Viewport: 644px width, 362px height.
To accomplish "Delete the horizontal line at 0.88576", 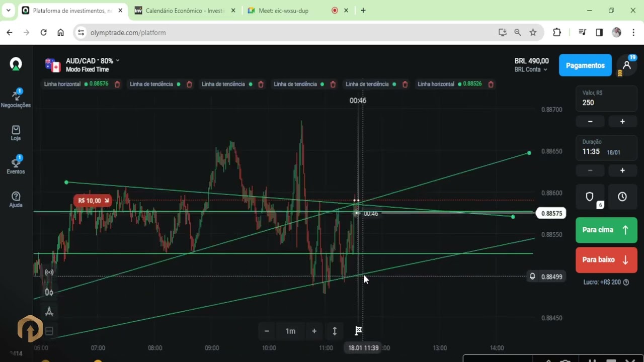I will 117,84.
